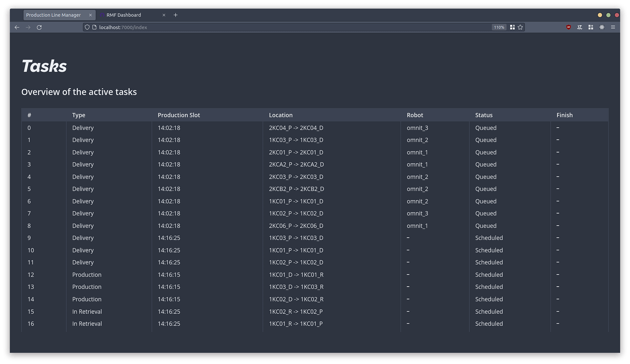
Task: Reset the 110% zoom level indicator
Action: click(x=499, y=27)
